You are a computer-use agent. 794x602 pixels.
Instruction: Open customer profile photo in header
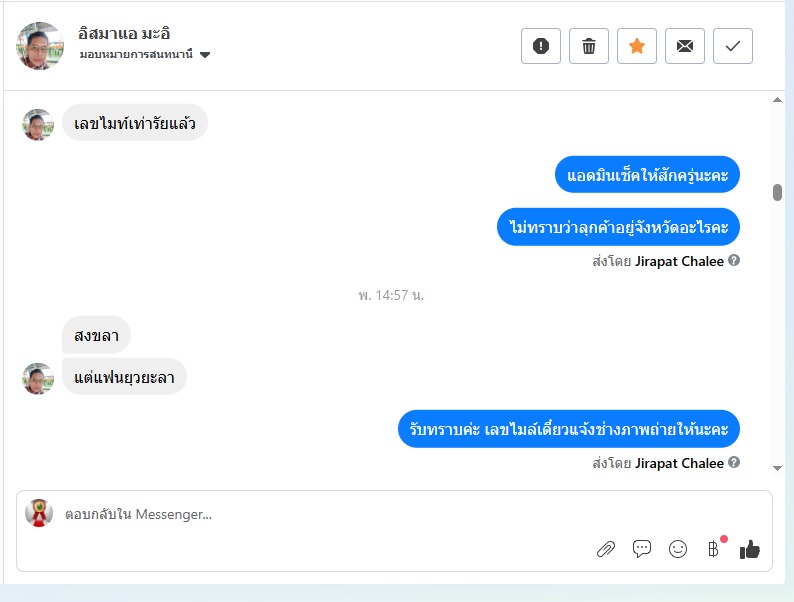tap(40, 46)
